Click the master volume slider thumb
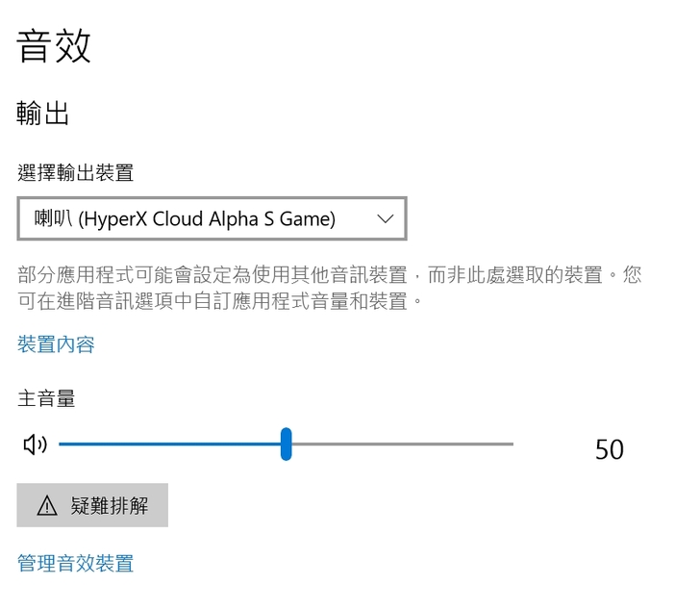Image resolution: width=700 pixels, height=610 pixels. coord(286,445)
